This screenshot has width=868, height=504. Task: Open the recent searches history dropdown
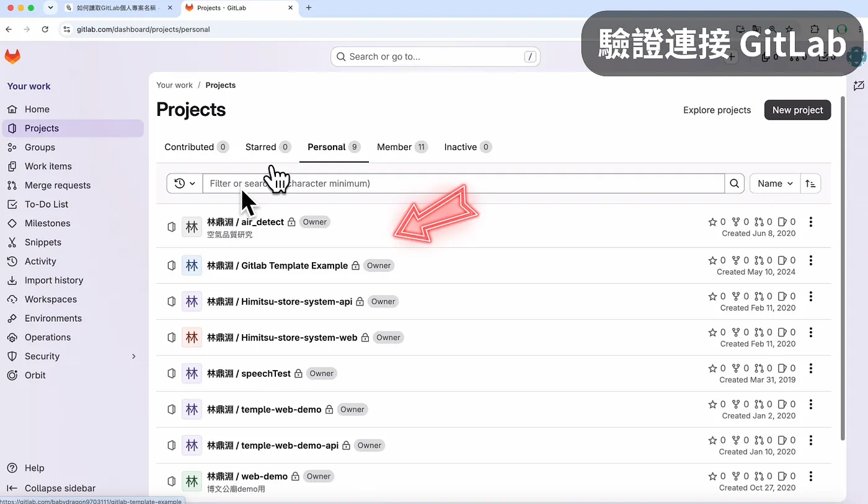click(x=185, y=183)
